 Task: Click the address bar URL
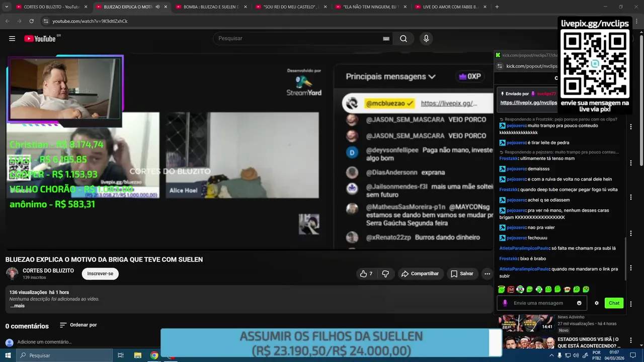pos(90,21)
